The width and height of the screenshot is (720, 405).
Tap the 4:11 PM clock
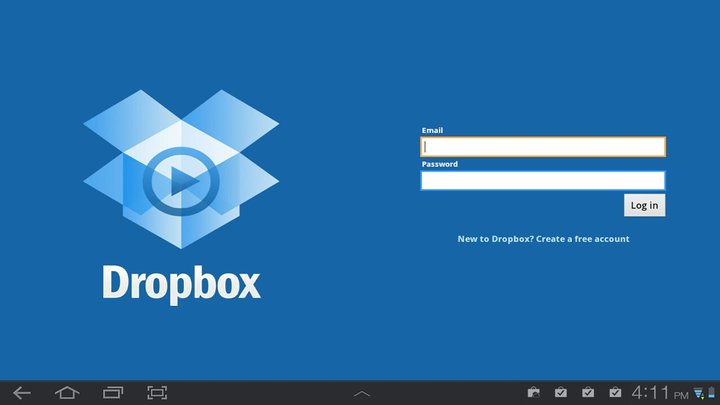[660, 393]
